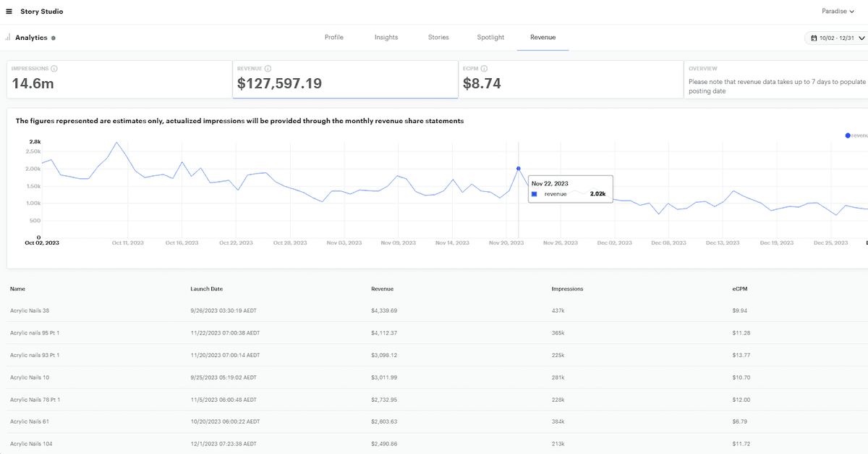Click the calendar icon in date range picker
Image resolution: width=868 pixels, height=454 pixels.
tap(814, 38)
